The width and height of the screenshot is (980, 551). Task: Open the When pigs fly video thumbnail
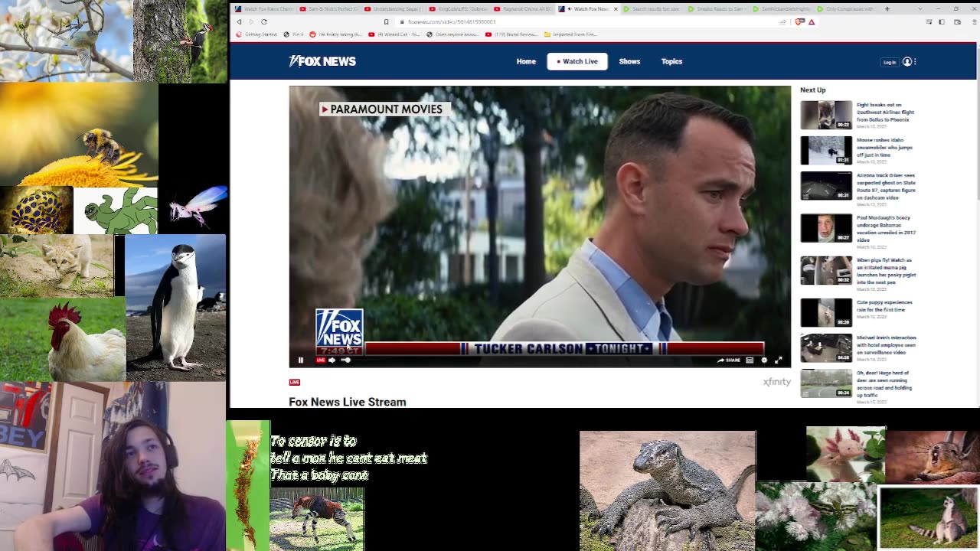pos(826,270)
